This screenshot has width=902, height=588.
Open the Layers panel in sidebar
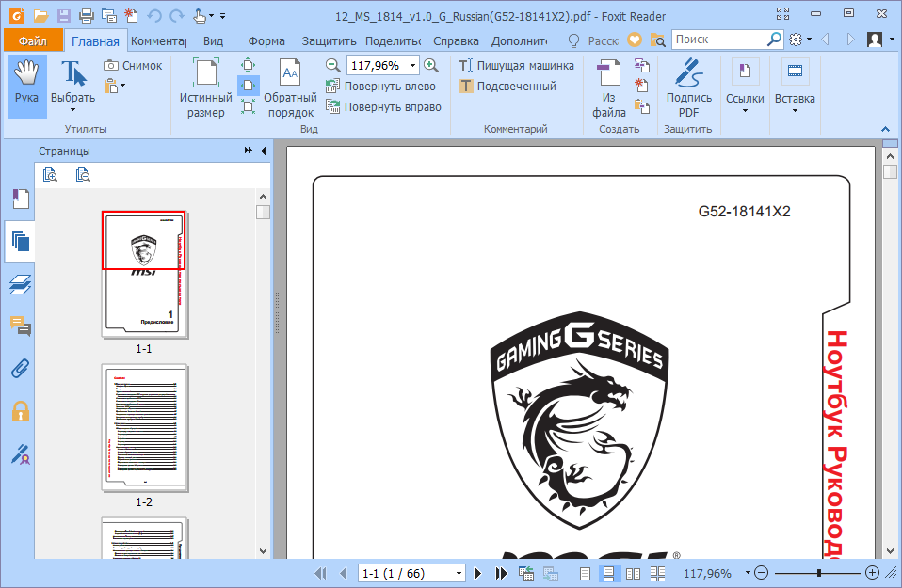(x=20, y=284)
